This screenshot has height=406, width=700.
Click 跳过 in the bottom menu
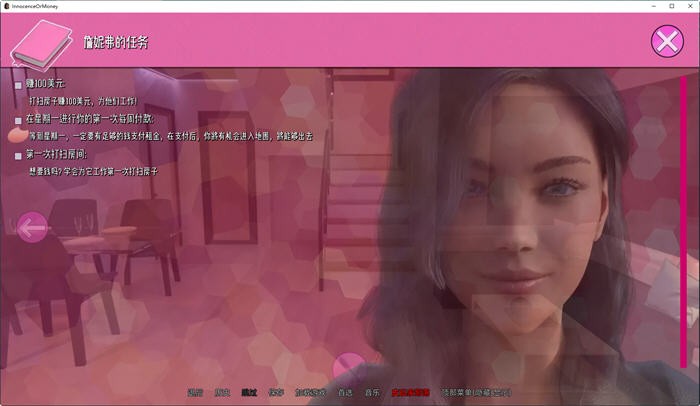click(248, 393)
